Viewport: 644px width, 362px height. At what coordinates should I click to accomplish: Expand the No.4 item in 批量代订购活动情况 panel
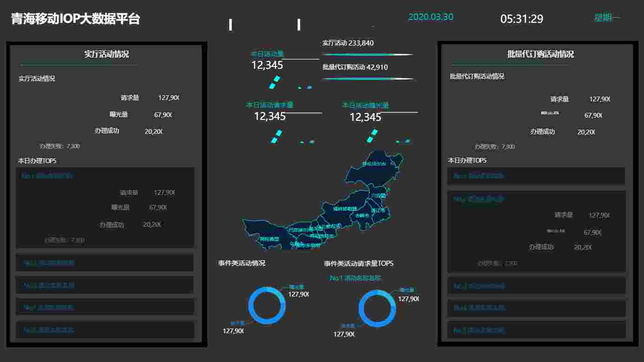point(536,308)
